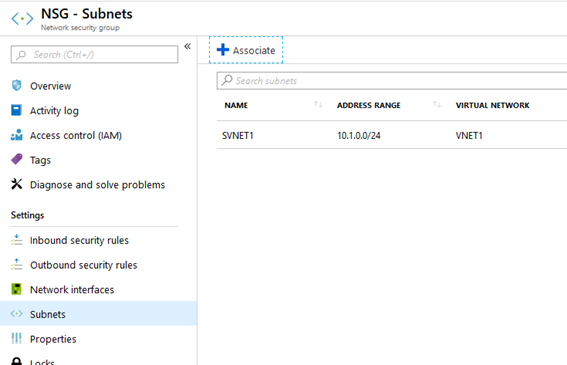Select the Activity log icon
This screenshot has width=567, height=365.
click(x=16, y=110)
